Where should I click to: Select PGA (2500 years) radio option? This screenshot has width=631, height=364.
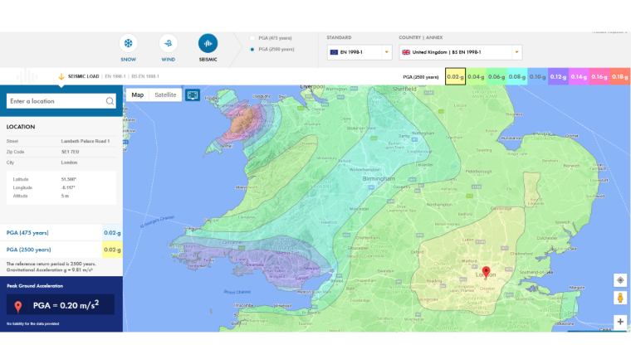252,50
